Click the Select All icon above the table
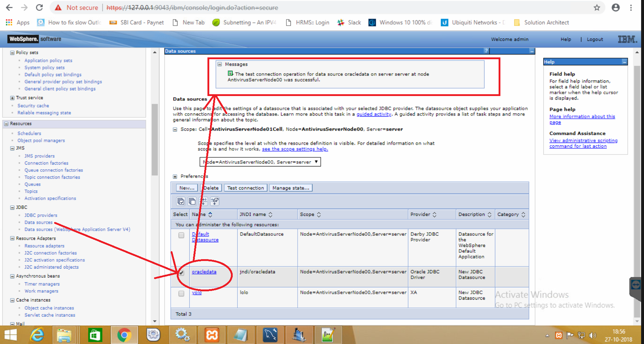 181,201
